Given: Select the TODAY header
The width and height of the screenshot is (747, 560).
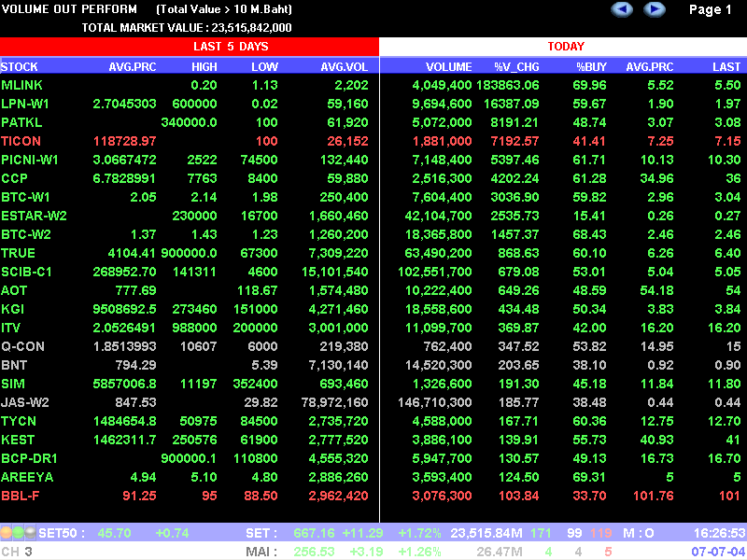Looking at the screenshot, I should [x=564, y=47].
